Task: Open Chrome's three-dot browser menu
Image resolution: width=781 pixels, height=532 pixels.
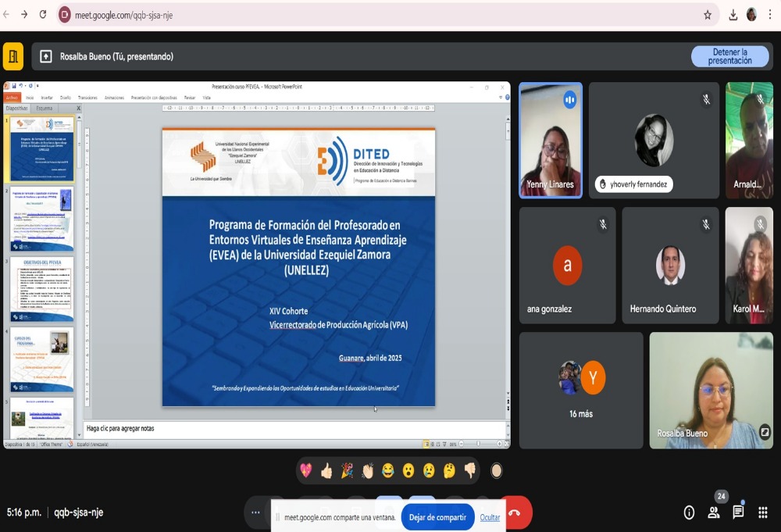Action: click(x=770, y=15)
